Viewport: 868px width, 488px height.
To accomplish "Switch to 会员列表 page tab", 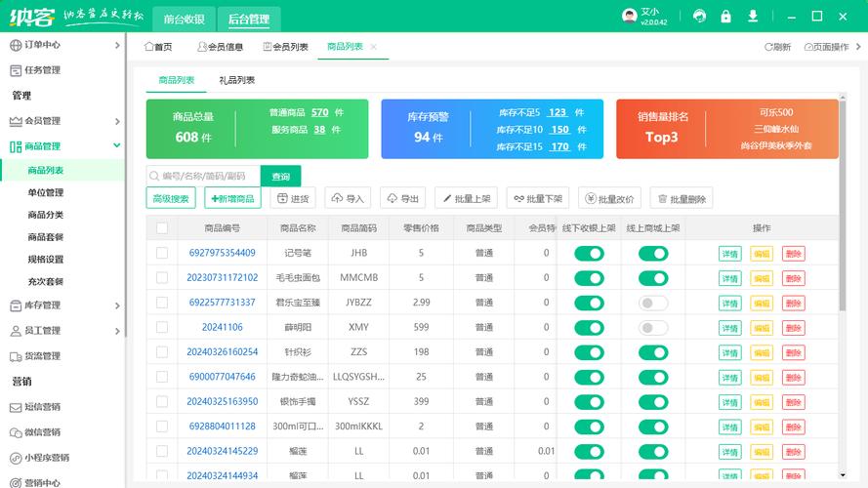I will coord(286,47).
